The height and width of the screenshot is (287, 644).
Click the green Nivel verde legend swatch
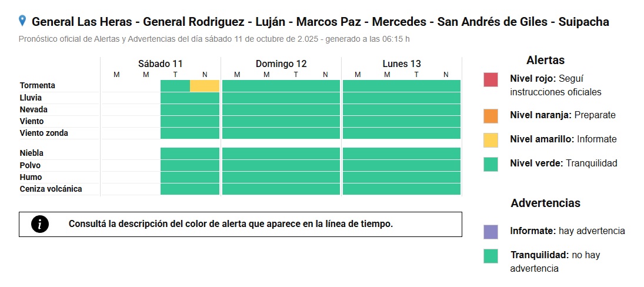point(490,163)
